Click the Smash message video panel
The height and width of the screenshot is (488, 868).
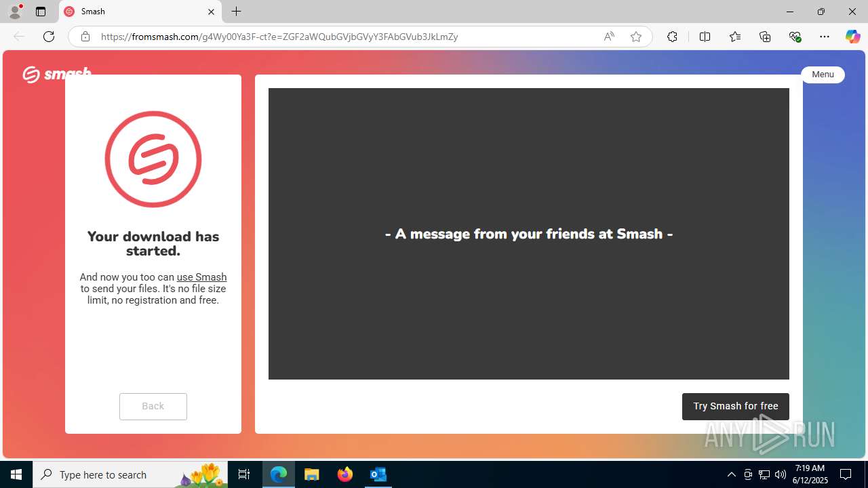[x=529, y=234]
